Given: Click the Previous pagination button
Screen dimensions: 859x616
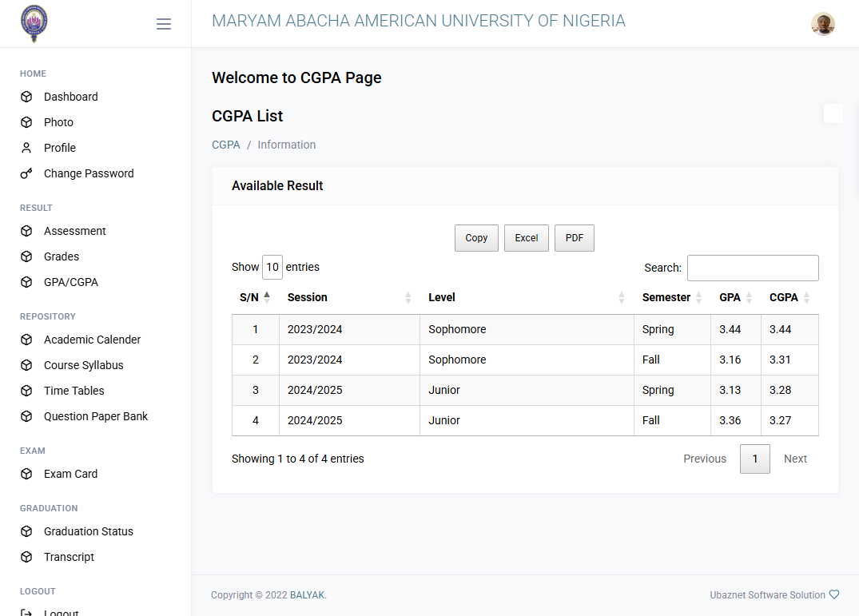Looking at the screenshot, I should click(x=705, y=459).
